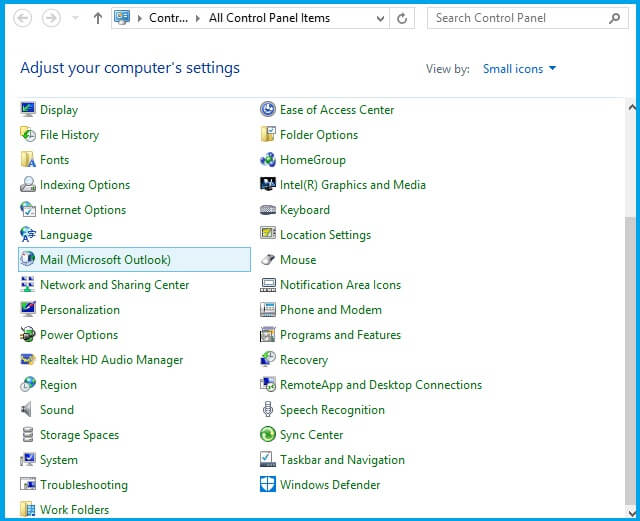This screenshot has height=521, width=640.
Task: Open the Display applet icon
Action: (x=28, y=109)
